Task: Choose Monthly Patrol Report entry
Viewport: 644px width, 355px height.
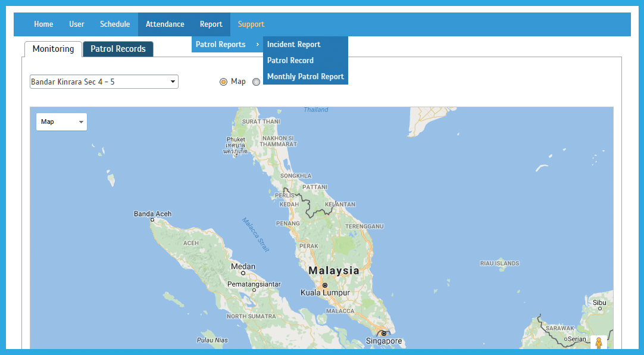Action: (305, 76)
